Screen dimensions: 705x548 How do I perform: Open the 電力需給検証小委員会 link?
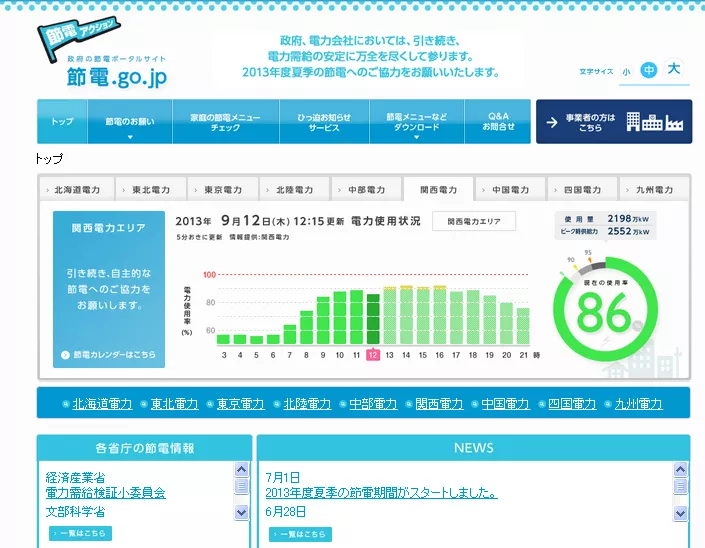pos(106,493)
